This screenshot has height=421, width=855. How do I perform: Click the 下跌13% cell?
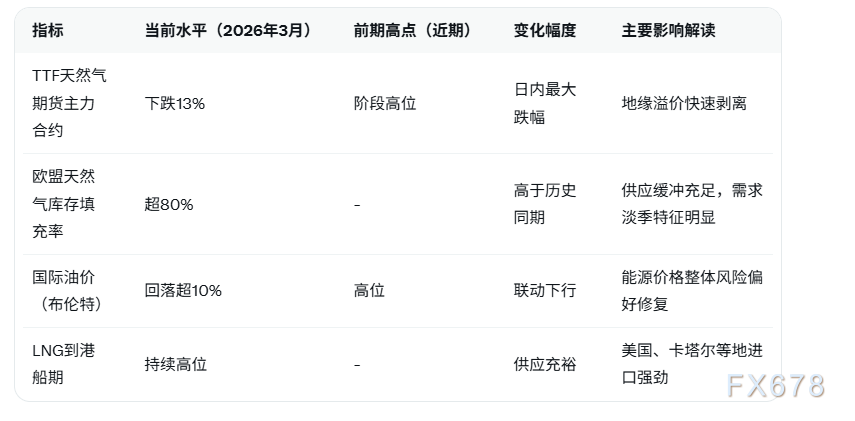click(175, 103)
